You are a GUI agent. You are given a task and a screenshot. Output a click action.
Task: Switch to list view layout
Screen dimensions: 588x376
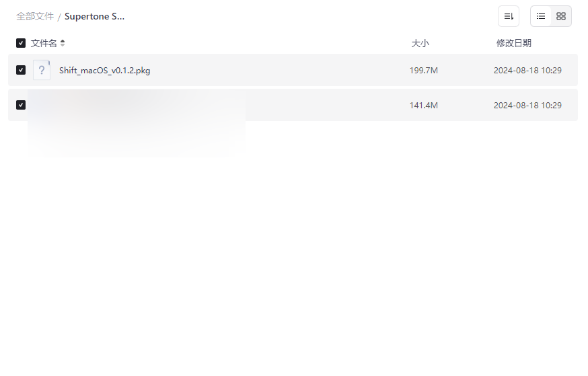541,16
